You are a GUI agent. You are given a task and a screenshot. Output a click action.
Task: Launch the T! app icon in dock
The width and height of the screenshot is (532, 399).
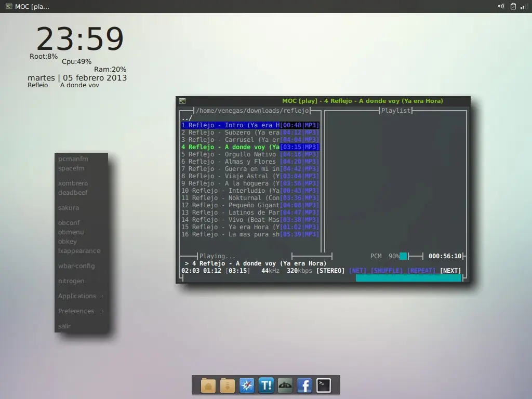[266, 385]
